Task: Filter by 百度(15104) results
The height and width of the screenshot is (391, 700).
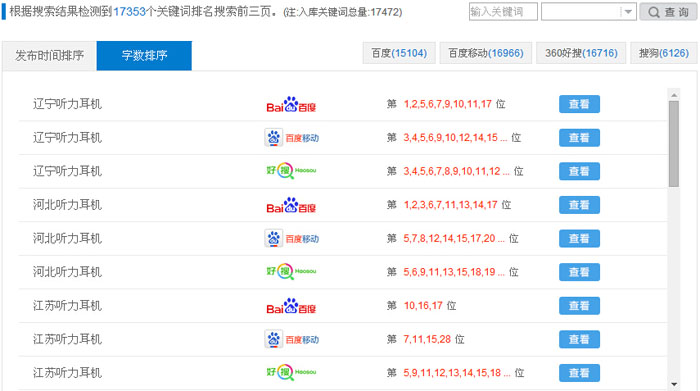Action: 399,54
